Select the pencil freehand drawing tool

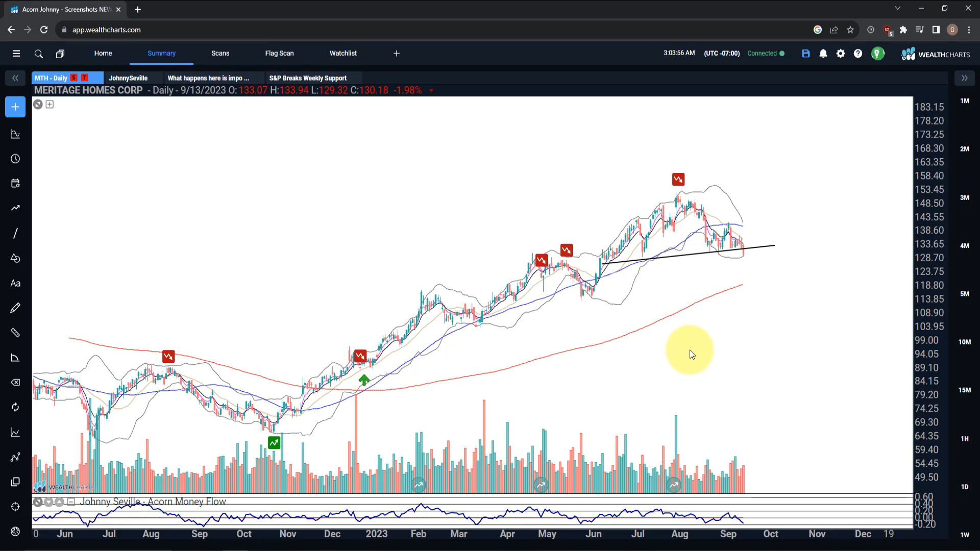point(15,308)
